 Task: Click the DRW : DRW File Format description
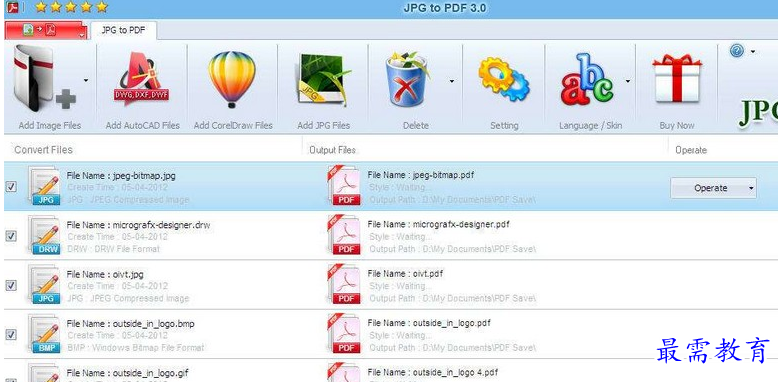[114, 249]
